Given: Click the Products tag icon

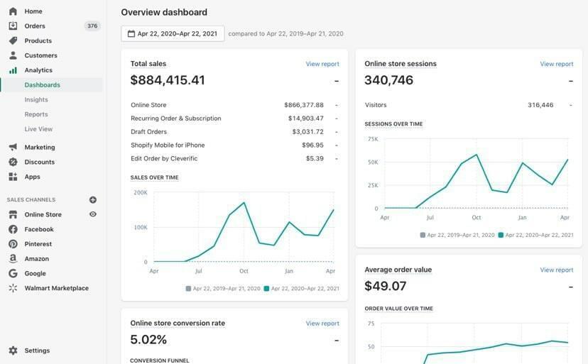Looking at the screenshot, I should coord(13,41).
